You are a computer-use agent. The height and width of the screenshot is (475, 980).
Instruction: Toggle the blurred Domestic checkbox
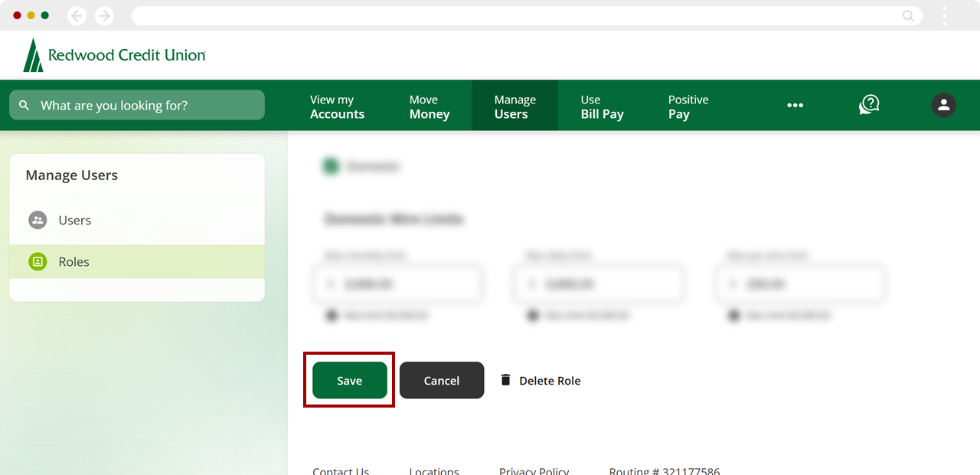(331, 165)
